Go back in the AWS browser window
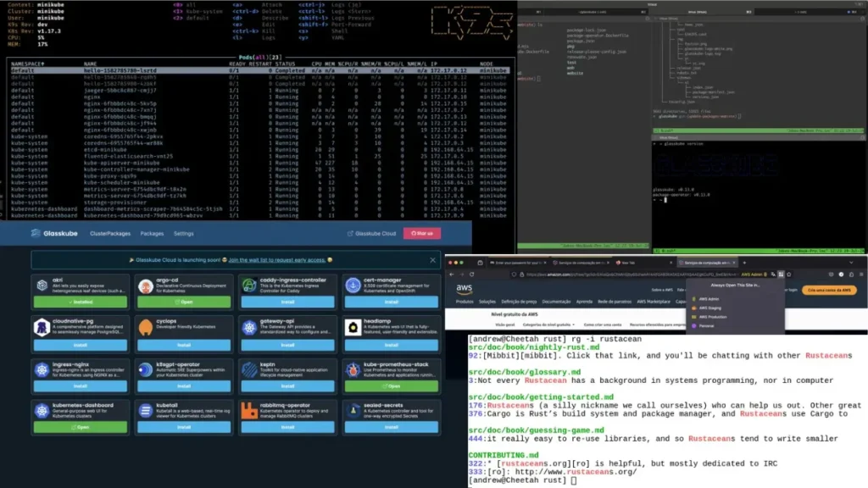 (452, 274)
